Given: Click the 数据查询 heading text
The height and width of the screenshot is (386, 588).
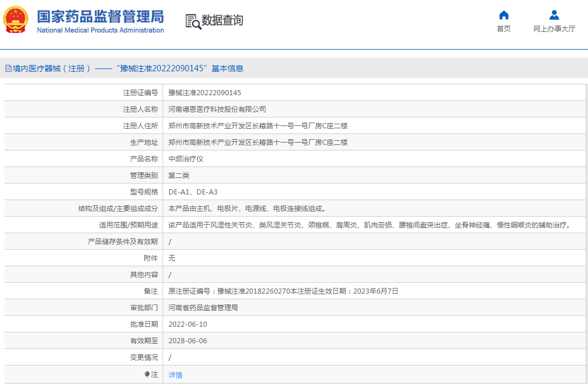Looking at the screenshot, I should click(222, 20).
